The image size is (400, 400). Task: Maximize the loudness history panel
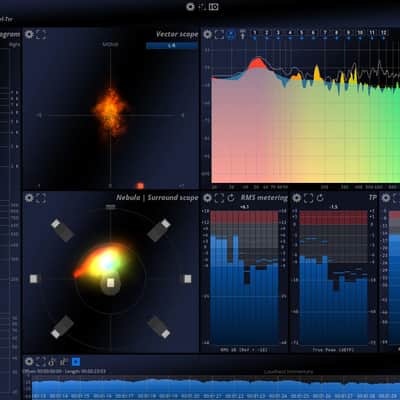41,362
